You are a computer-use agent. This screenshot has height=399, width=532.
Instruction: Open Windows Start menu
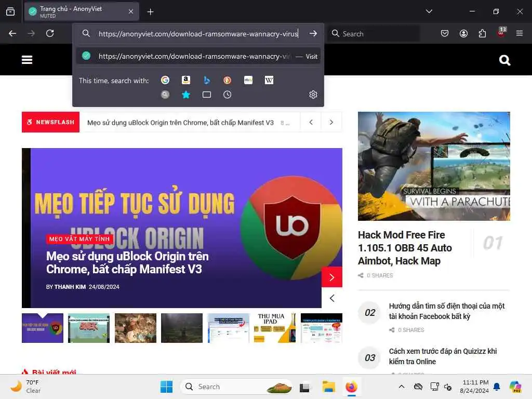point(166,387)
